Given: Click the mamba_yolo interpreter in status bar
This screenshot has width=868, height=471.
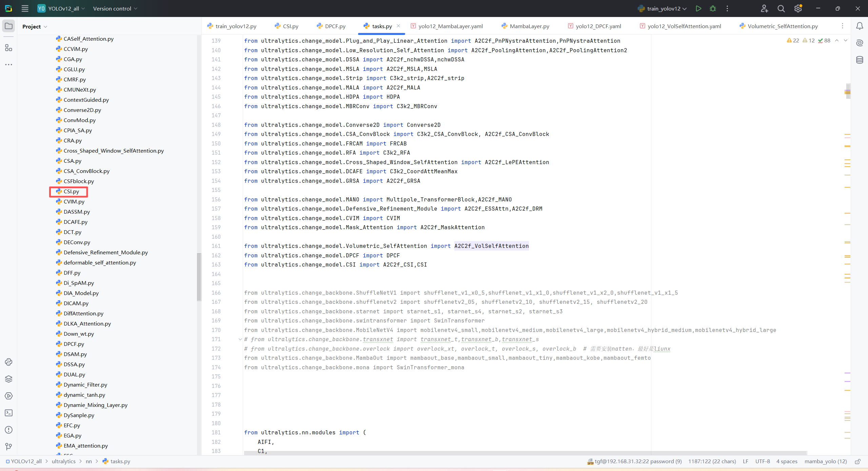Looking at the screenshot, I should pyautogui.click(x=825, y=461).
